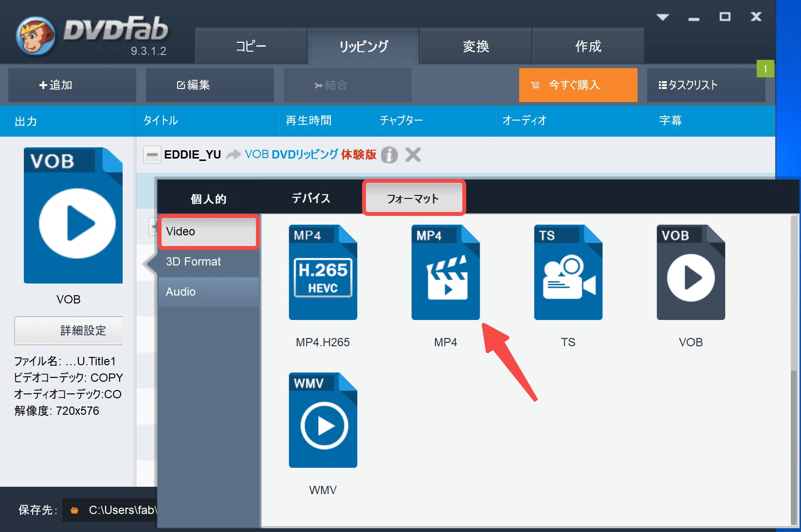The width and height of the screenshot is (801, 532).
Task: Open the top-right dropdown triangle menu
Action: tap(663, 17)
